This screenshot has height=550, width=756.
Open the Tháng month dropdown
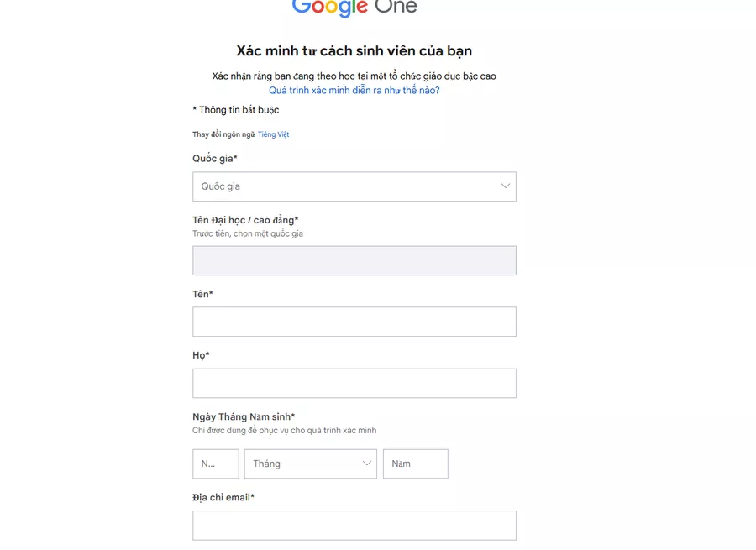point(310,464)
